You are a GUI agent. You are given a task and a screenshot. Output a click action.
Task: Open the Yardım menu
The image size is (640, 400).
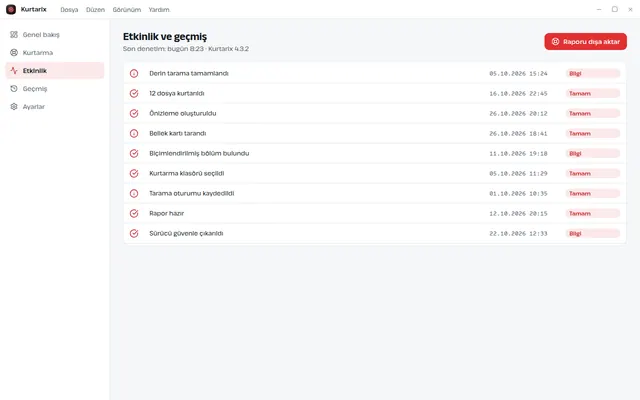point(159,9)
